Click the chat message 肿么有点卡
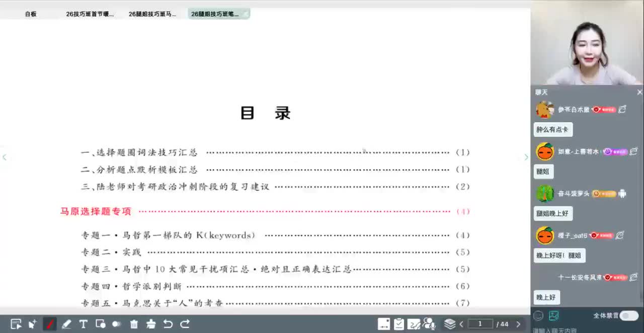The image size is (644, 333). (x=552, y=130)
